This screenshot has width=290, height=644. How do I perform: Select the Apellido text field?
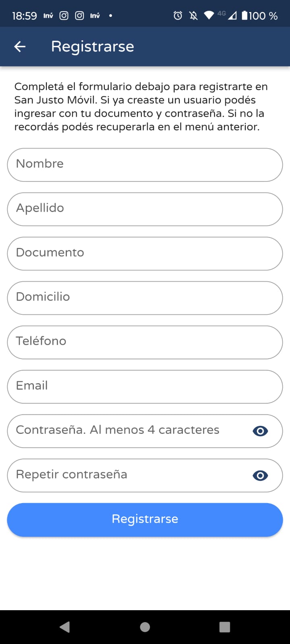click(145, 209)
